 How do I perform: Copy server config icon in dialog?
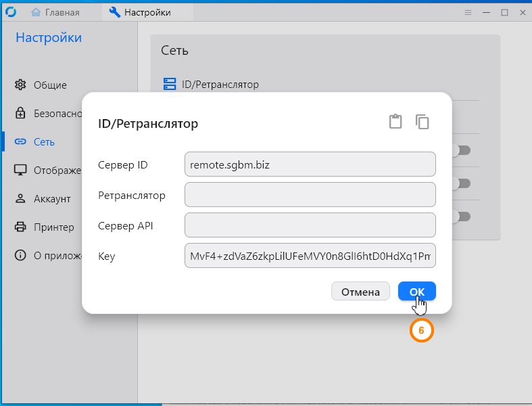(x=422, y=122)
